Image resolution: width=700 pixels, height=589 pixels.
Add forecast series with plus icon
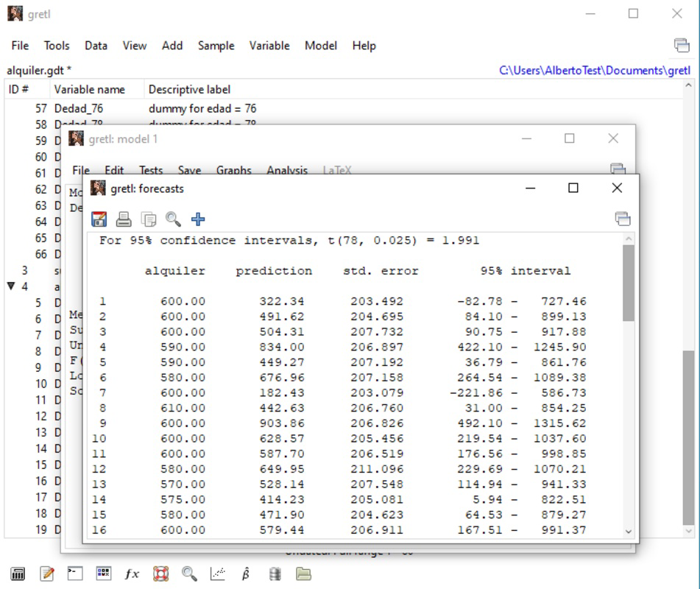pyautogui.click(x=198, y=219)
